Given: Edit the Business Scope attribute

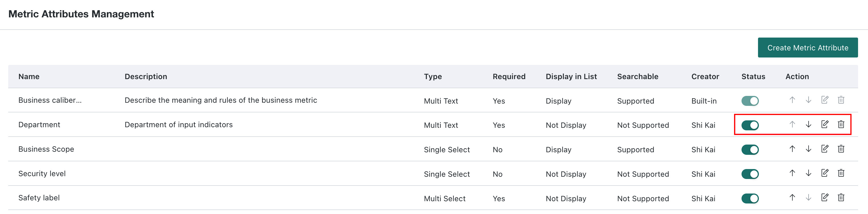Looking at the screenshot, I should [825, 149].
